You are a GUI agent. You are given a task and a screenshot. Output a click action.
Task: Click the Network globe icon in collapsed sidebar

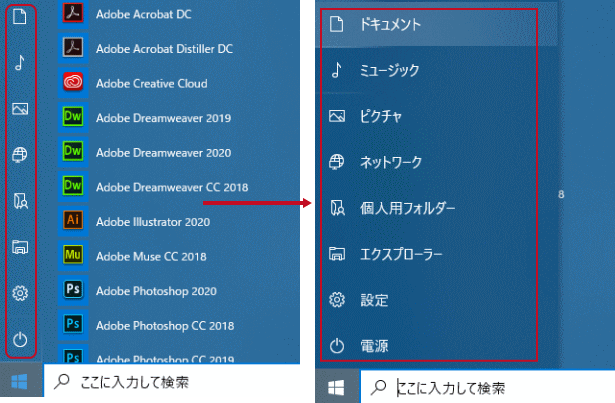click(x=20, y=155)
